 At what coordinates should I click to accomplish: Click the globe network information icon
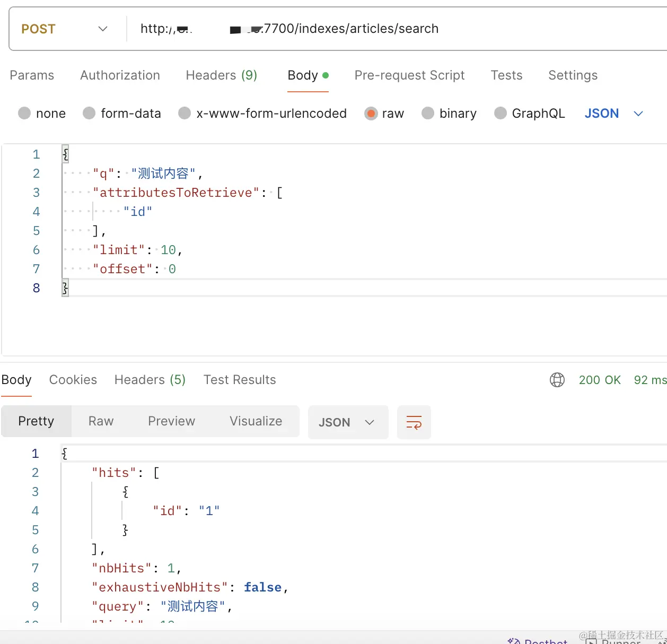(x=557, y=380)
